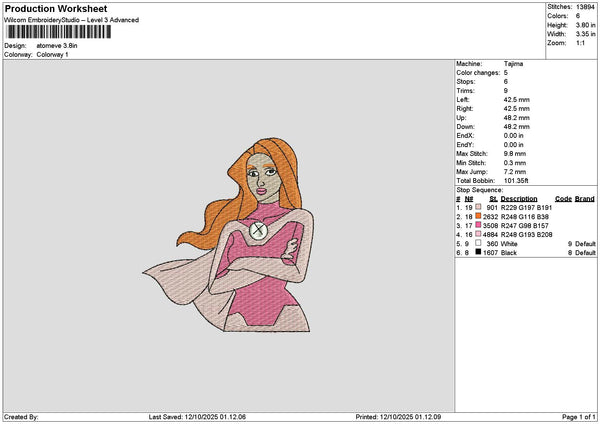Viewport: 600px width, 424px height.
Task: Click 'Printed: 12/10/2025 01.12.09' footer text
Action: click(398, 417)
